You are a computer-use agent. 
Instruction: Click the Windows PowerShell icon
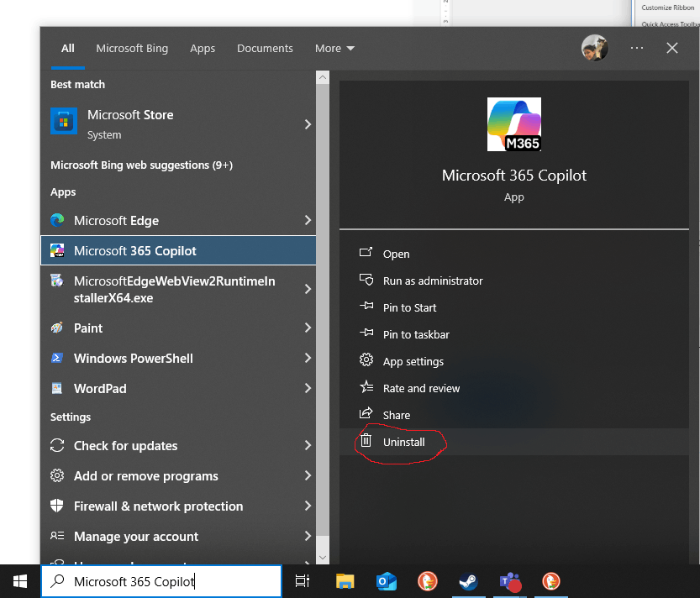(x=57, y=358)
